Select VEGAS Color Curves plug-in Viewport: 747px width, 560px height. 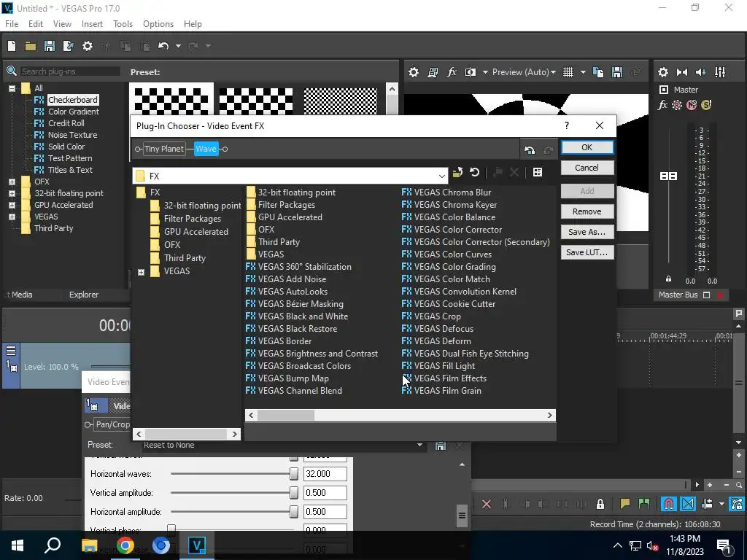point(447,254)
